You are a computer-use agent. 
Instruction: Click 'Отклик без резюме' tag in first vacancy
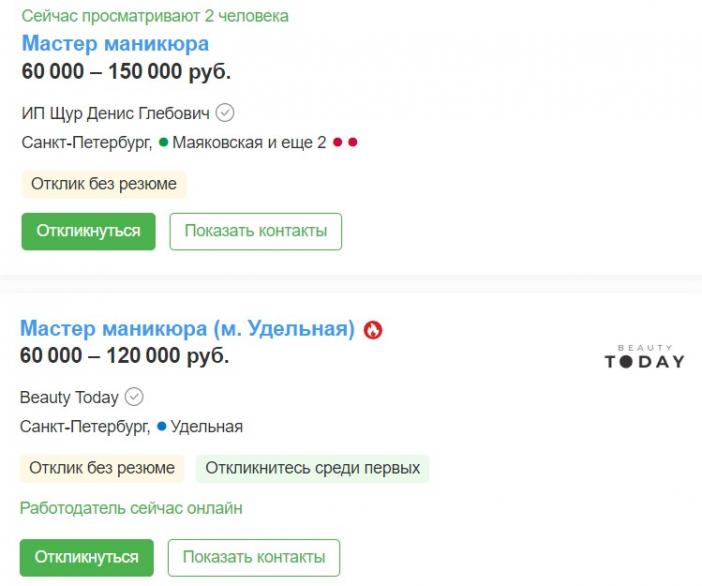[104, 184]
